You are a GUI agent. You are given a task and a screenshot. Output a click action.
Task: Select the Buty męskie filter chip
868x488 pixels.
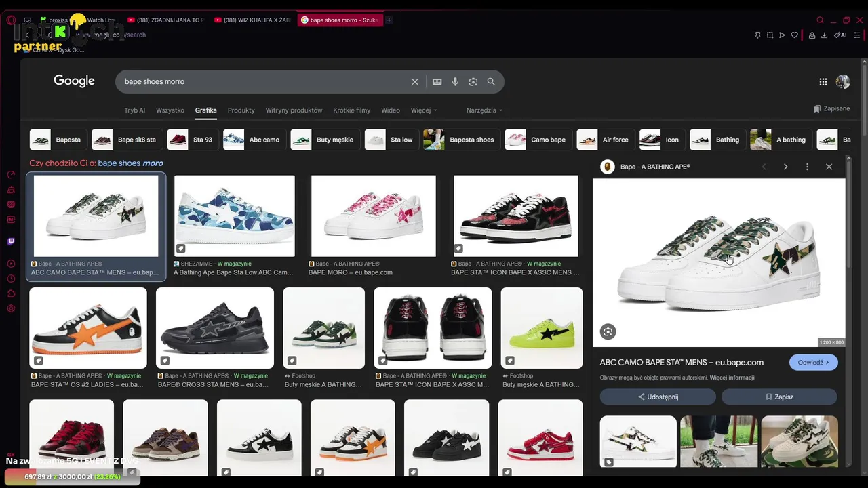coord(324,140)
